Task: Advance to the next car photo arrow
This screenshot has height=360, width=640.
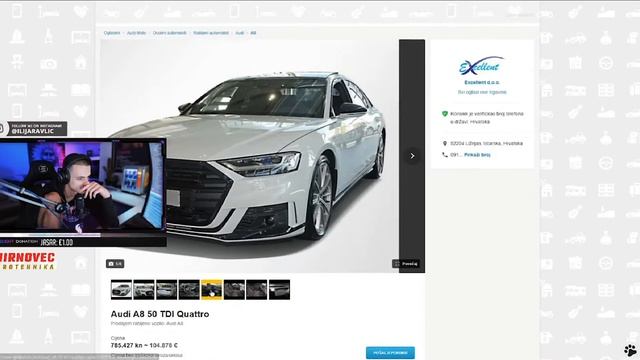Action: (x=412, y=156)
